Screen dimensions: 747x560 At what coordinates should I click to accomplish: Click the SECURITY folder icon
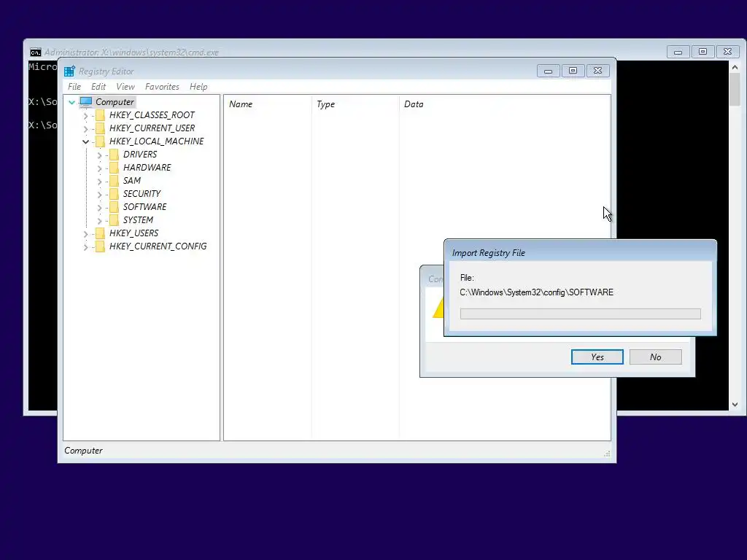click(114, 194)
